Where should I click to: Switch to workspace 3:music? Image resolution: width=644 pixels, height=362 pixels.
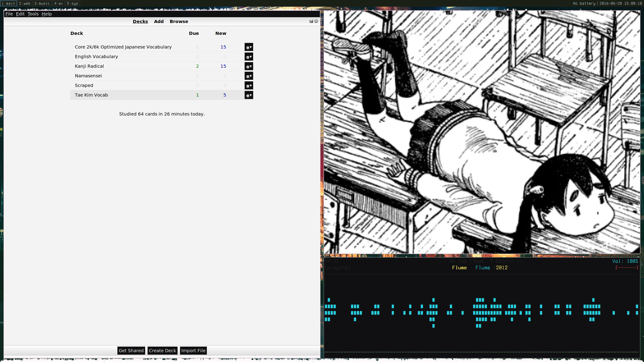pos(42,4)
